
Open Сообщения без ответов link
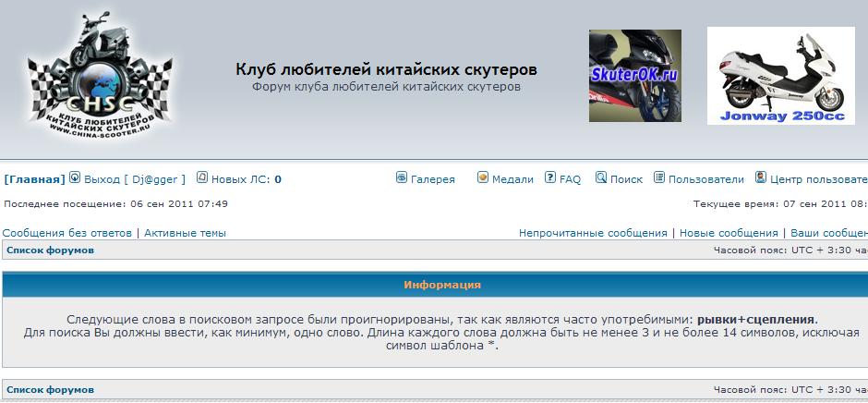67,233
